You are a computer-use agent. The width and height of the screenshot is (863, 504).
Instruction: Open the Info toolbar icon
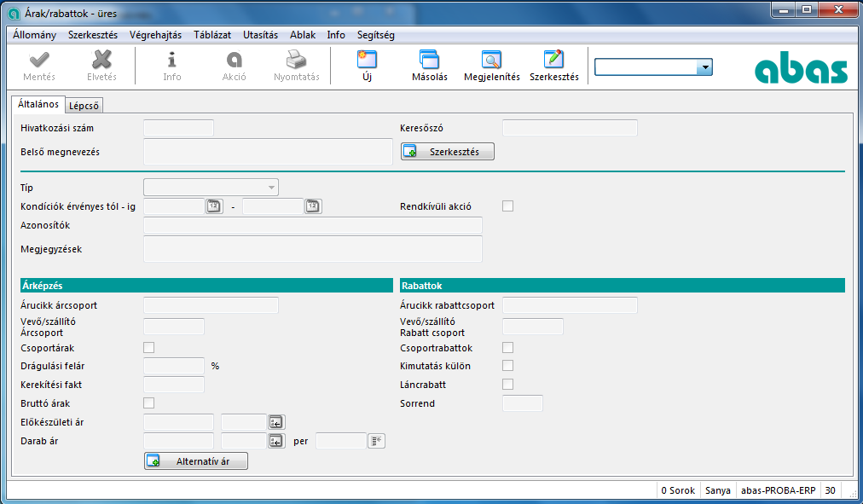[x=171, y=60]
